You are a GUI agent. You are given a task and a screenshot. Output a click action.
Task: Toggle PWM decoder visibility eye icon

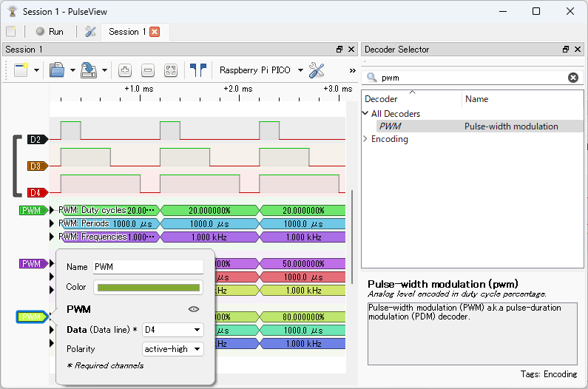tap(194, 309)
